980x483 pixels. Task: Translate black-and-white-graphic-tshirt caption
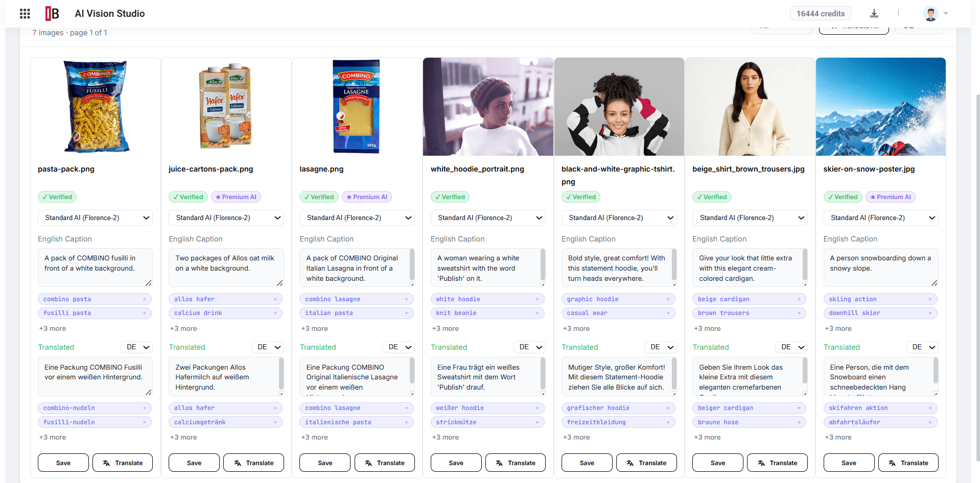[x=646, y=463]
